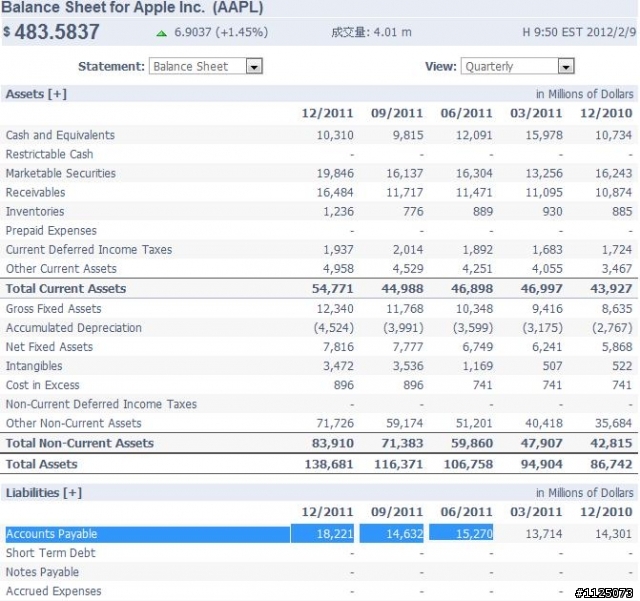Click Intangibles value 1,169
The image size is (640, 601).
[x=478, y=366]
